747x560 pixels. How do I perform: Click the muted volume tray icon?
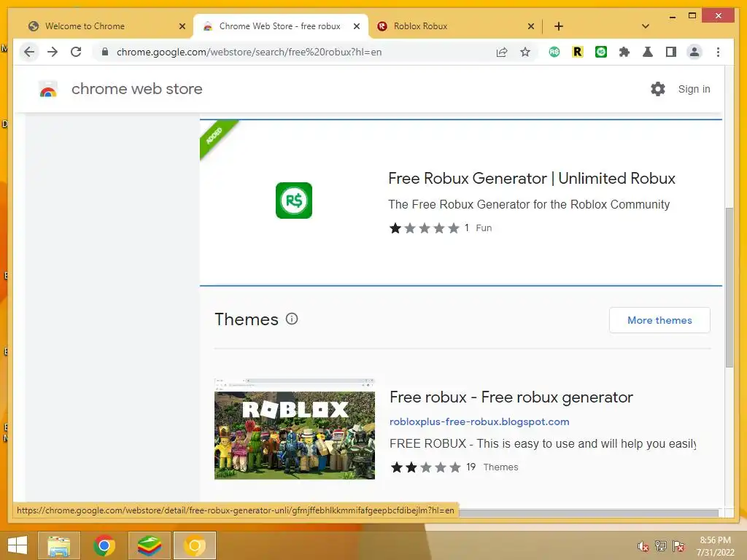(643, 545)
